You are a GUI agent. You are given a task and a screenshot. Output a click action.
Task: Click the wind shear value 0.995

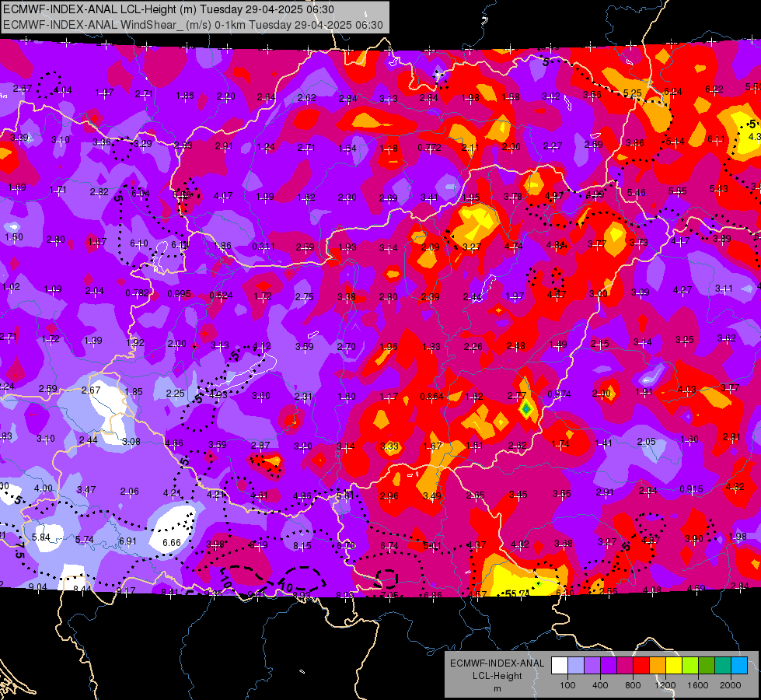tap(179, 294)
